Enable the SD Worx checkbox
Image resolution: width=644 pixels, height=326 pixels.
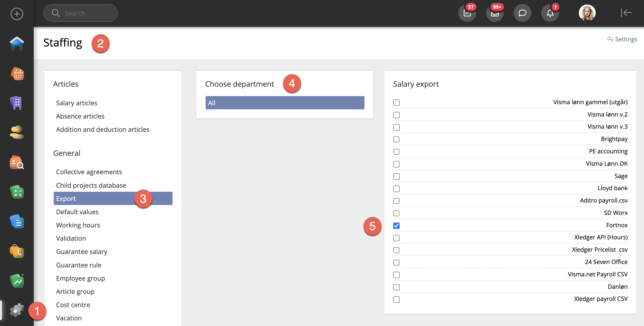point(396,213)
